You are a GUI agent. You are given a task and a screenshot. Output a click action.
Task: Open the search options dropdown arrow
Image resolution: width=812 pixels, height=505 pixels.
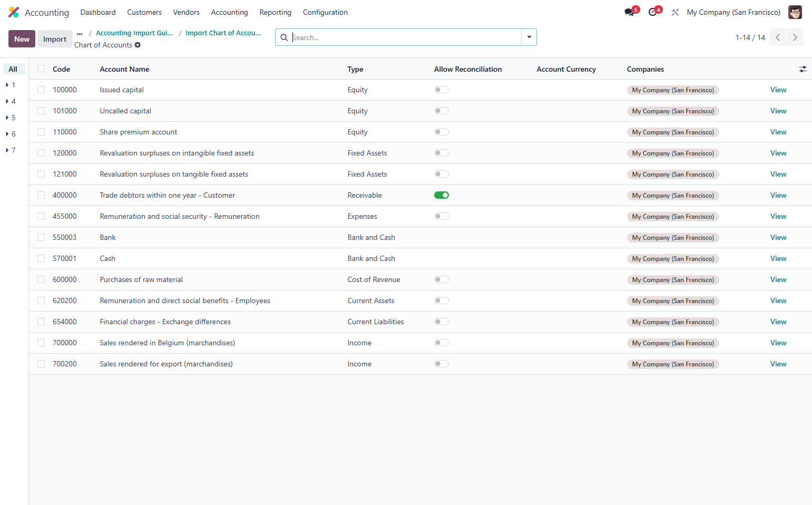[x=529, y=37]
